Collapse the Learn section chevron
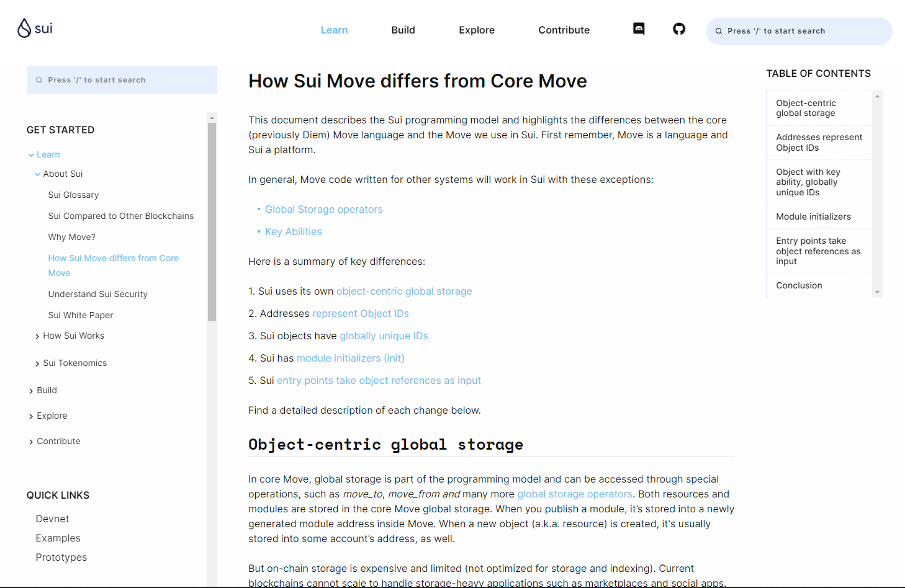The width and height of the screenshot is (905, 588). coord(31,155)
